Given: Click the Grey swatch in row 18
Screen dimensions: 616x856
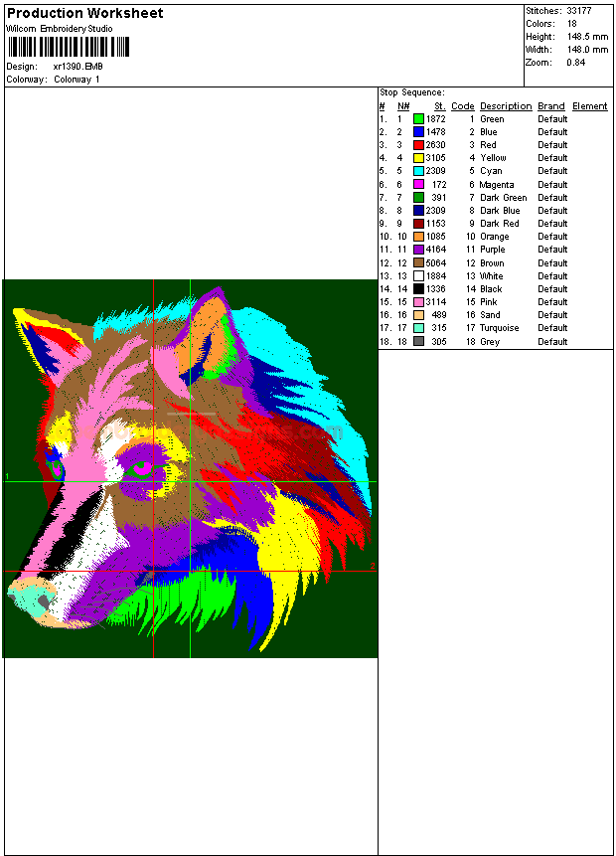Looking at the screenshot, I should pos(418,342).
